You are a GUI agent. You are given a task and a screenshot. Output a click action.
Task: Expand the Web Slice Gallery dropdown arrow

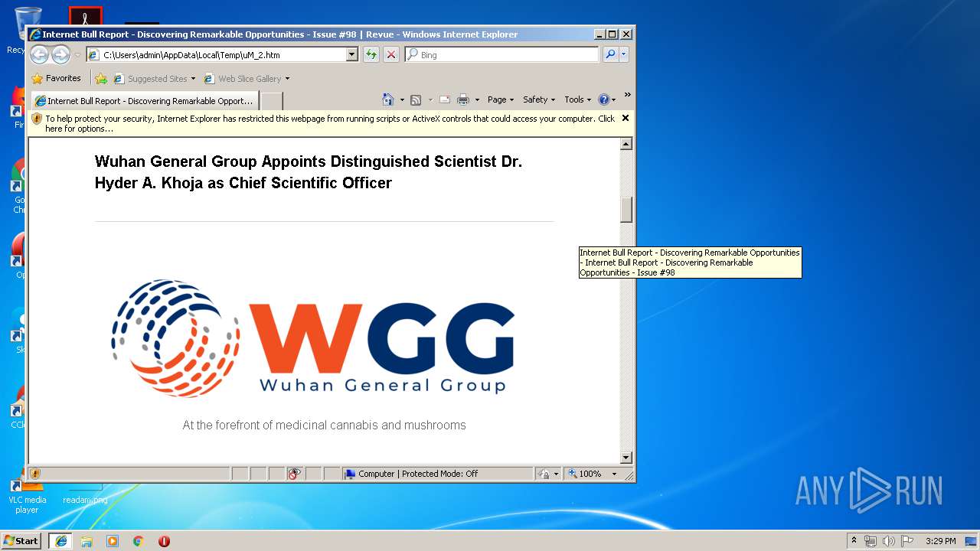288,79
